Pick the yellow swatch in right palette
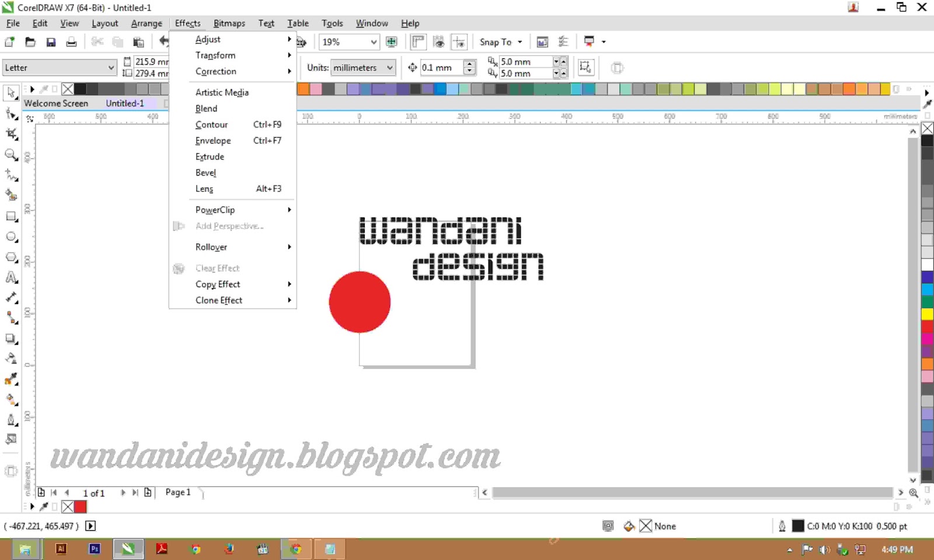Screen dimensions: 934x560 pos(927,314)
